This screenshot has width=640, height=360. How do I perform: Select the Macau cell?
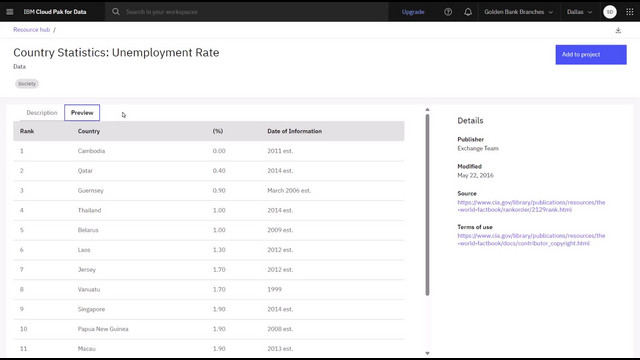[x=87, y=349]
